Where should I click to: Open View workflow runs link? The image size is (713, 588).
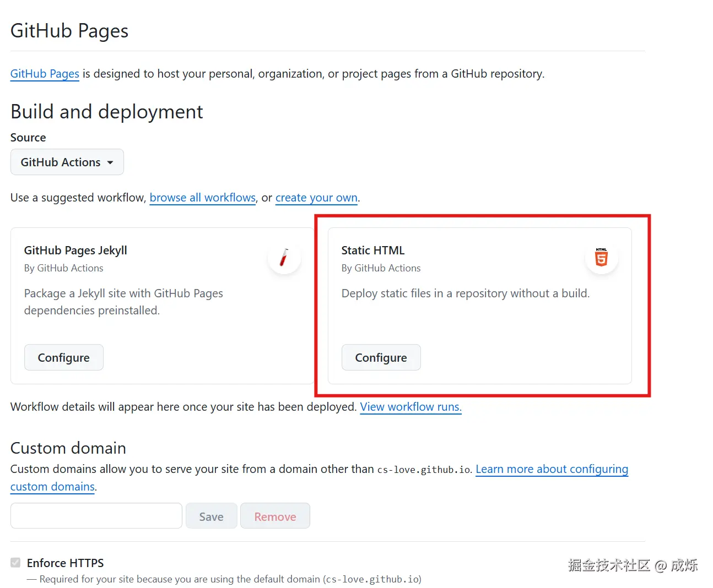pos(410,407)
